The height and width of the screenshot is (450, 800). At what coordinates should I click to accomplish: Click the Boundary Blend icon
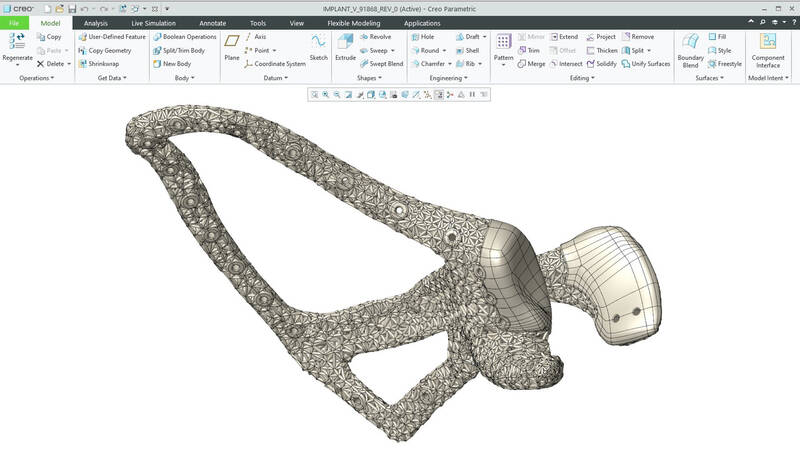coord(690,47)
